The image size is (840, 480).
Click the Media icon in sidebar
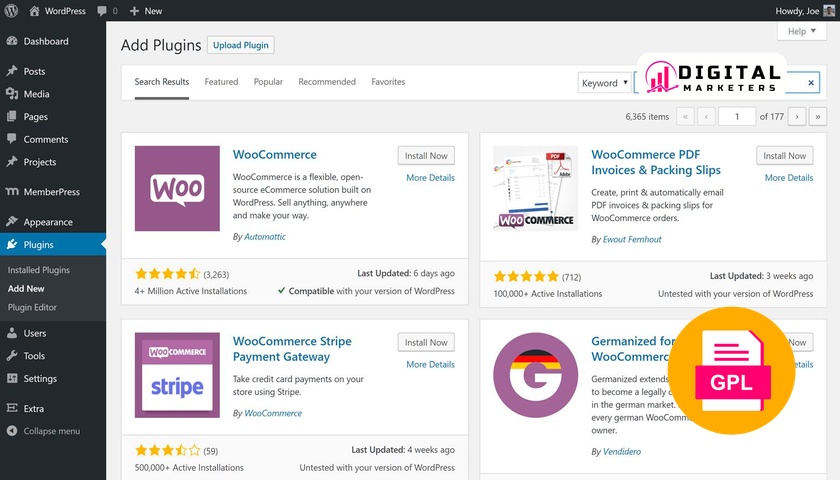12,94
